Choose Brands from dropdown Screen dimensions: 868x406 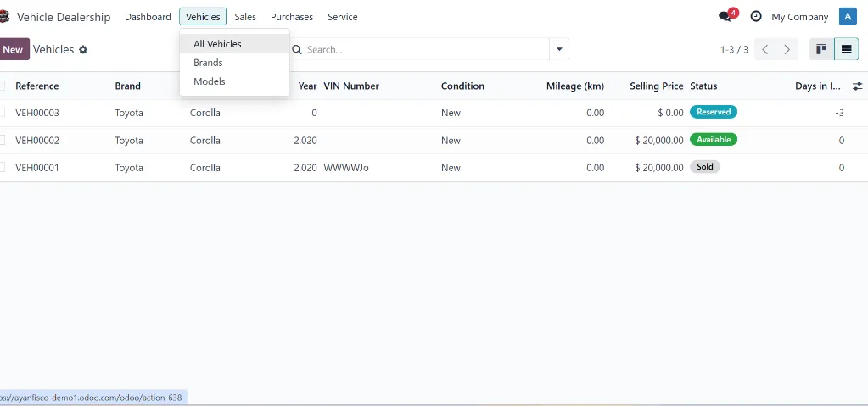click(x=234, y=63)
